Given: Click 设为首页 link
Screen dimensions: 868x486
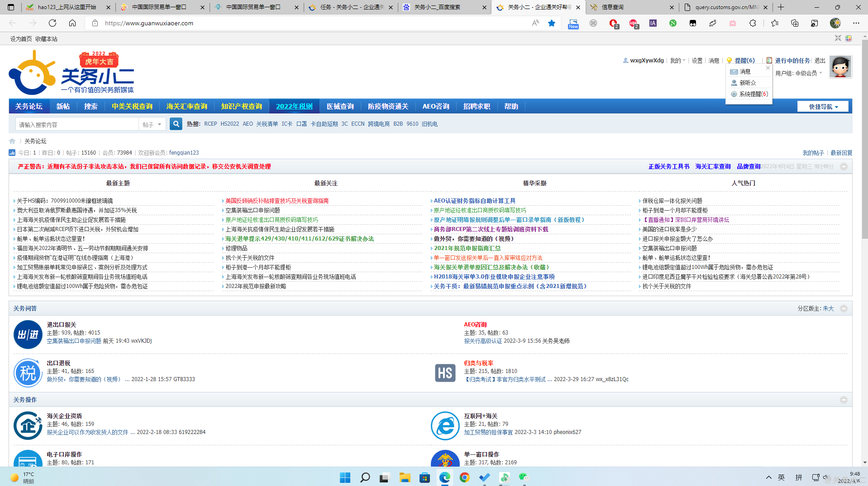Looking at the screenshot, I should [x=21, y=39].
